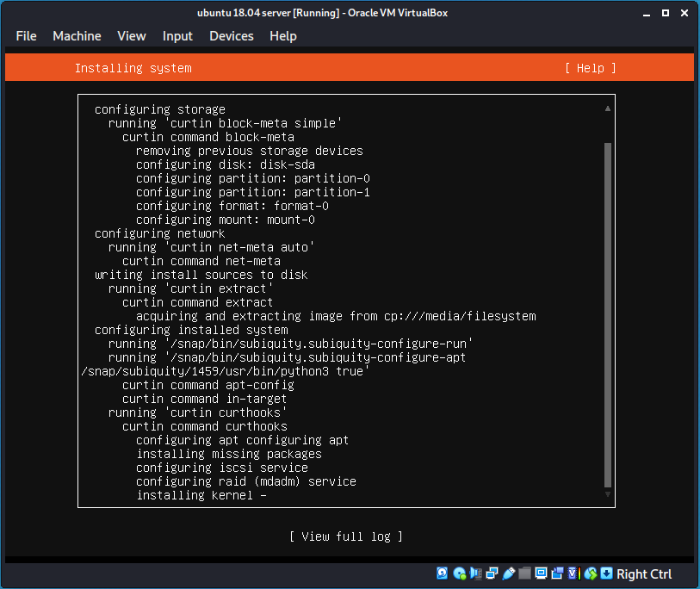The height and width of the screenshot is (589, 700).
Task: Click the keyboard capture status icon
Action: pyautogui.click(x=606, y=573)
